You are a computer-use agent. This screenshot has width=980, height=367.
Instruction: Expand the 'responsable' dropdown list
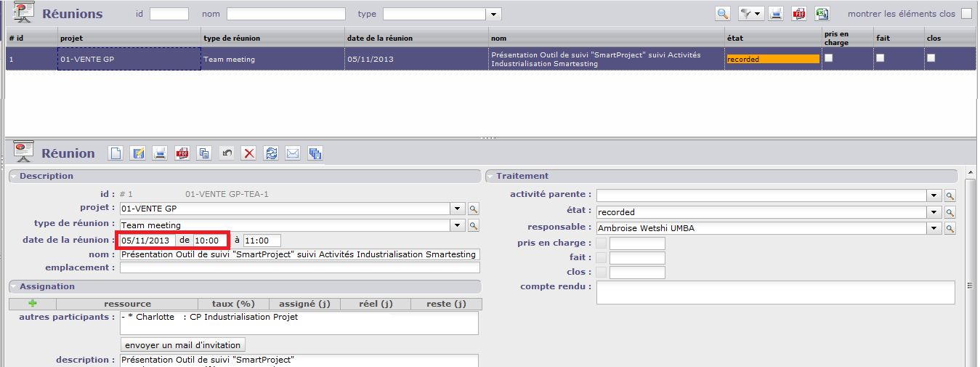point(934,228)
